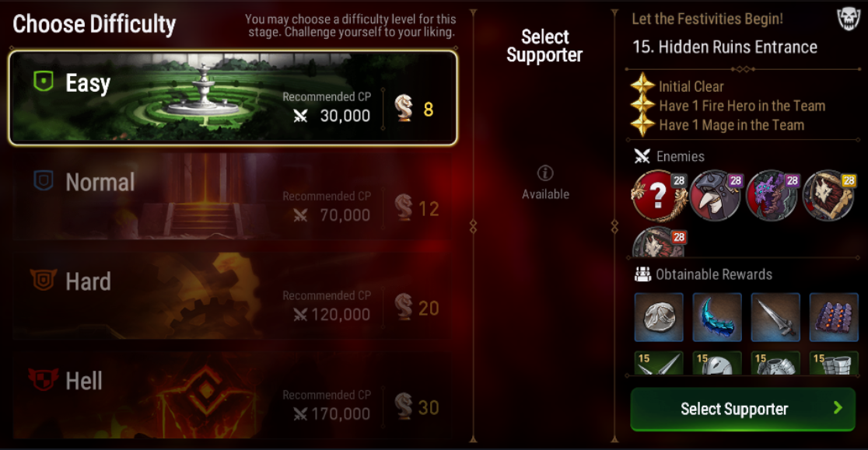Click the green arrow on Select Supporter
The width and height of the screenshot is (868, 450).
click(x=838, y=408)
